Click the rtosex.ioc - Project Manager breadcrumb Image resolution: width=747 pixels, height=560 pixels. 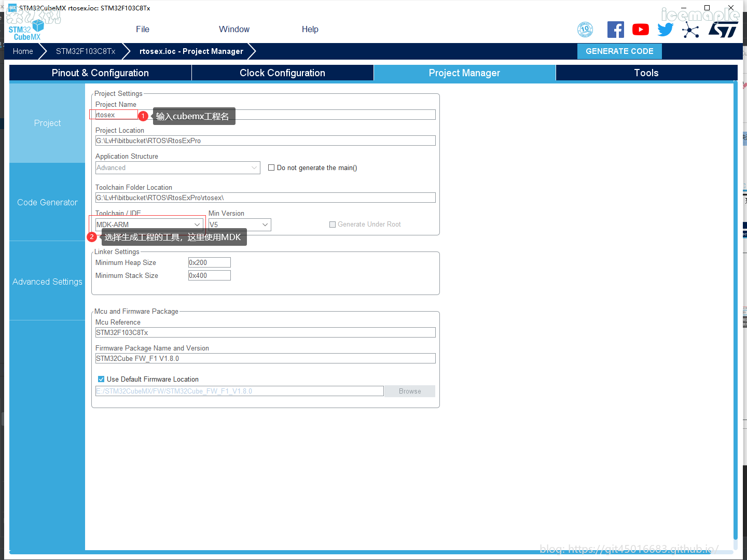[191, 51]
